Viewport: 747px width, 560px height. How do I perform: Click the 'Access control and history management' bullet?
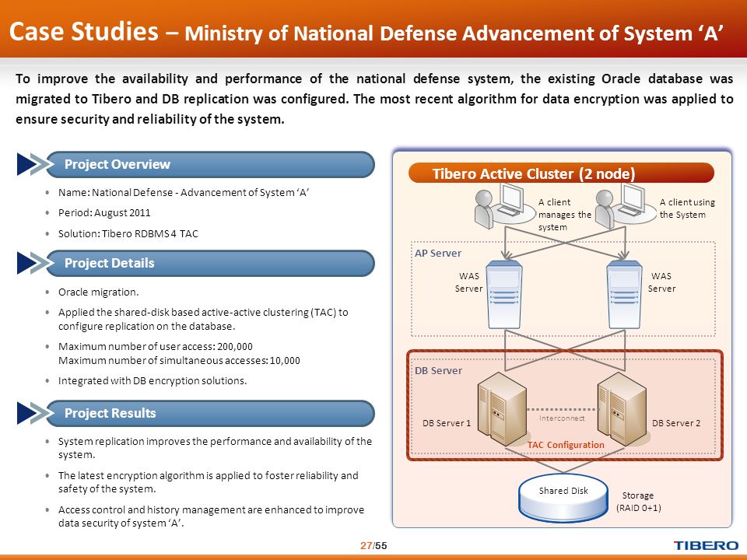point(211,516)
